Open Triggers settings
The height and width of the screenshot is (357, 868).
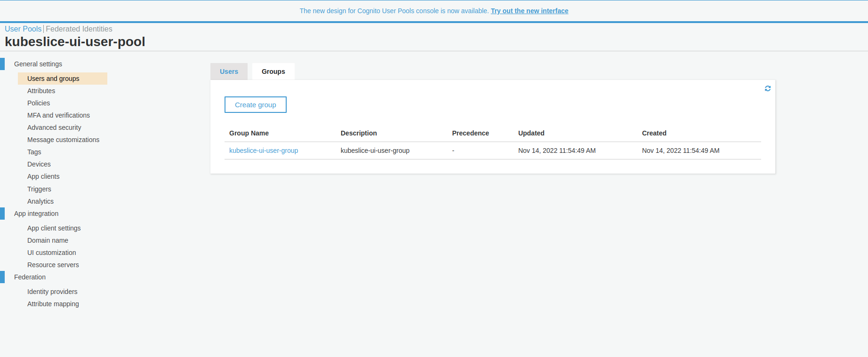click(39, 189)
